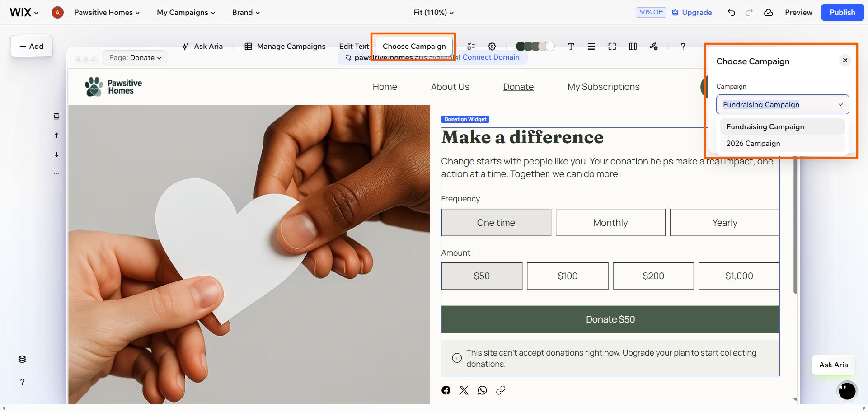Close the Choose Campaign panel

(845, 61)
